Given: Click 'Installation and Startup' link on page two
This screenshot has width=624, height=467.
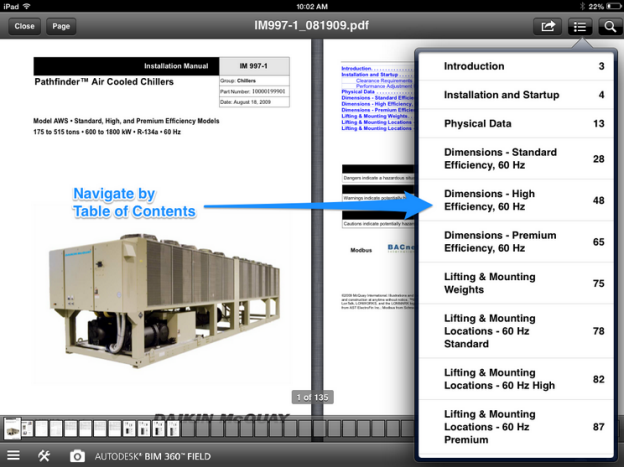Looking at the screenshot, I should (370, 74).
